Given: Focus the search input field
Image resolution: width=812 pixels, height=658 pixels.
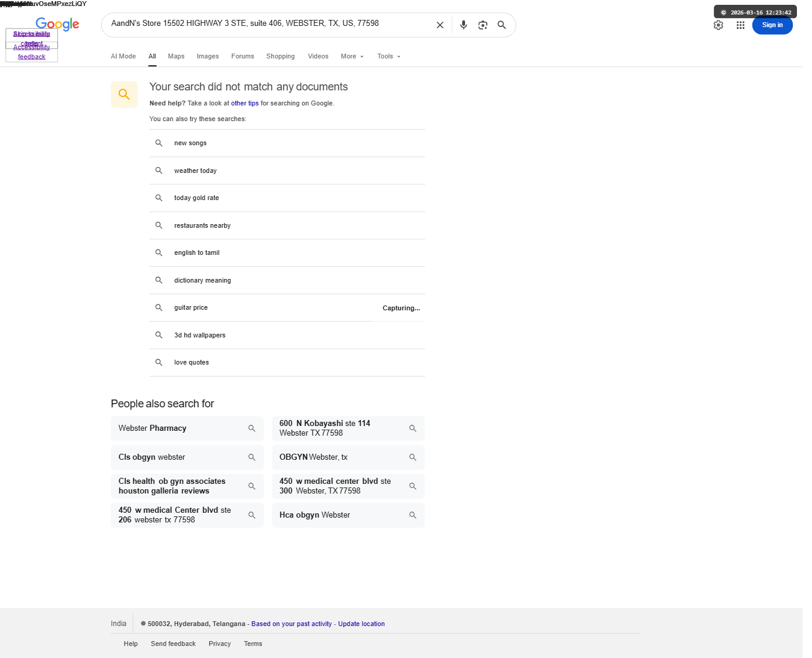Looking at the screenshot, I should point(269,24).
